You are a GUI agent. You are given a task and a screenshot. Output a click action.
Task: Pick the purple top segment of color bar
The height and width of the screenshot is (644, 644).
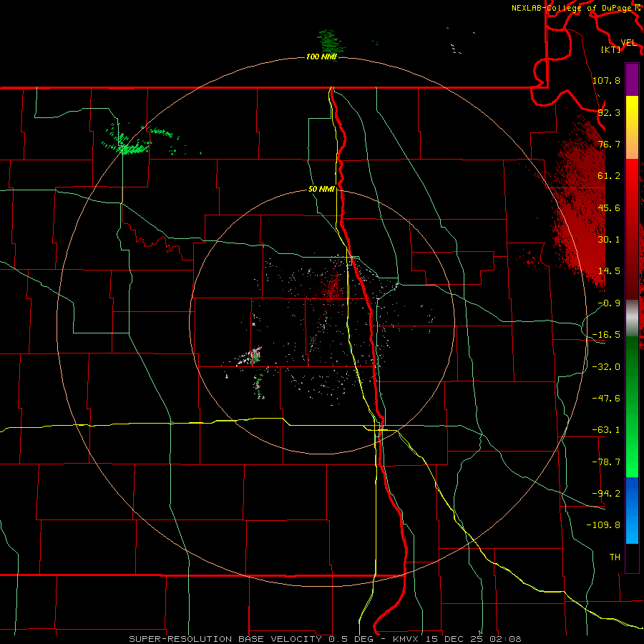pos(632,79)
